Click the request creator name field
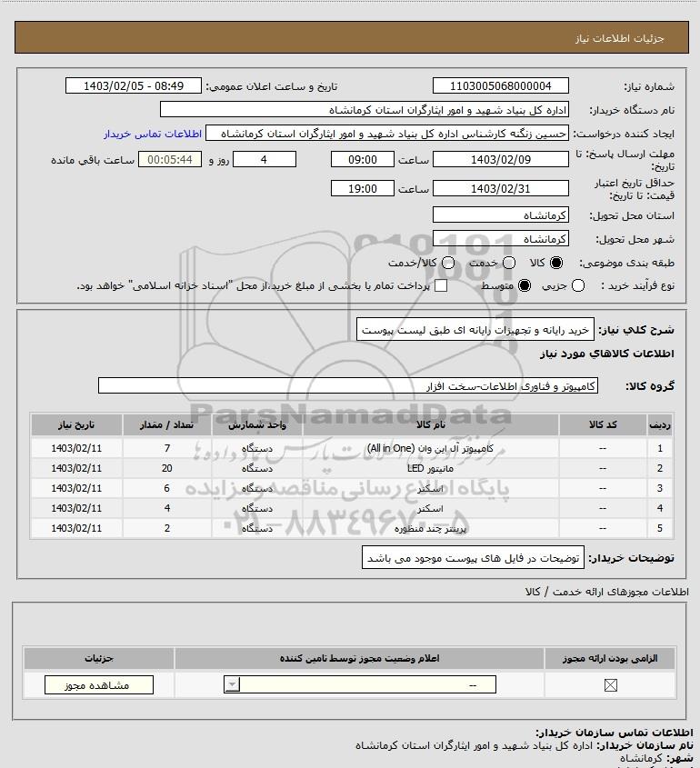The width and height of the screenshot is (700, 768). pyautogui.click(x=387, y=134)
